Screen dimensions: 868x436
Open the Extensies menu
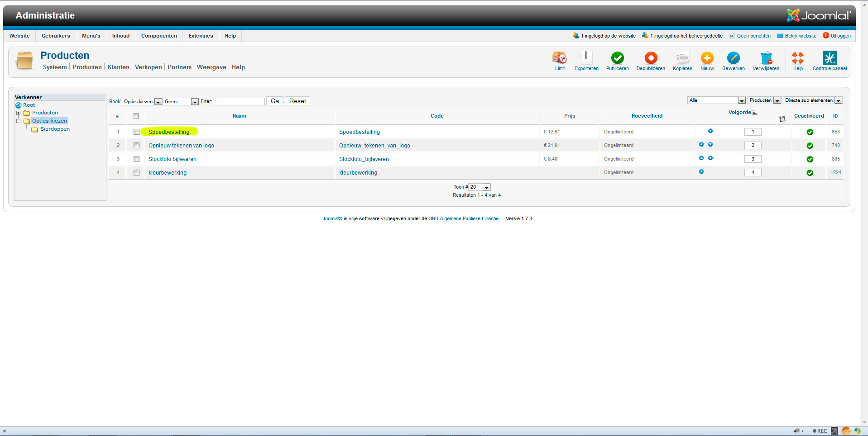(x=201, y=36)
